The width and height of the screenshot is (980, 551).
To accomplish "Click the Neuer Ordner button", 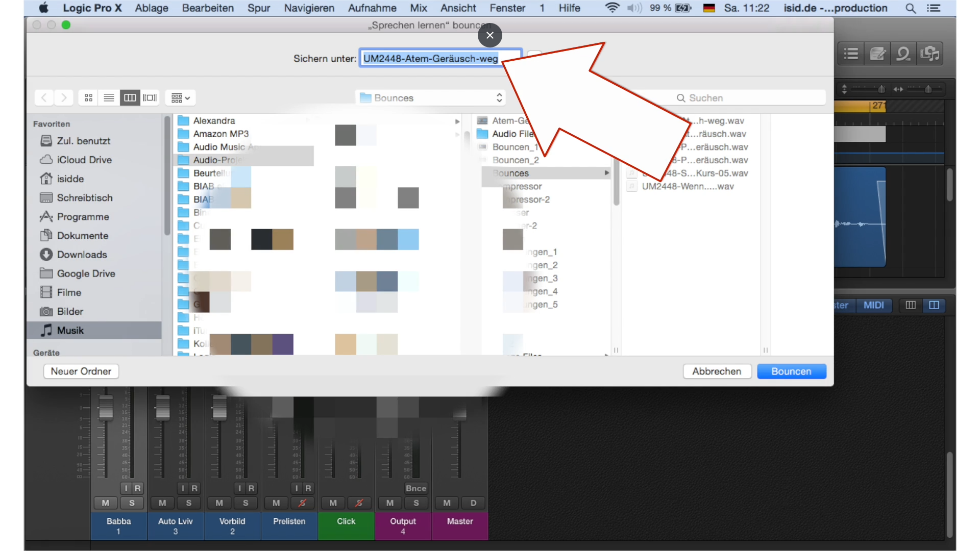I will 81,371.
